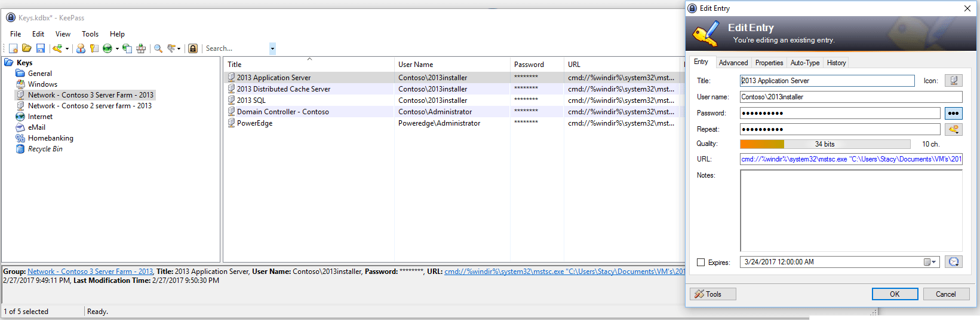Image resolution: width=980 pixels, height=320 pixels.
Task: Click the User name field
Action: (851, 97)
